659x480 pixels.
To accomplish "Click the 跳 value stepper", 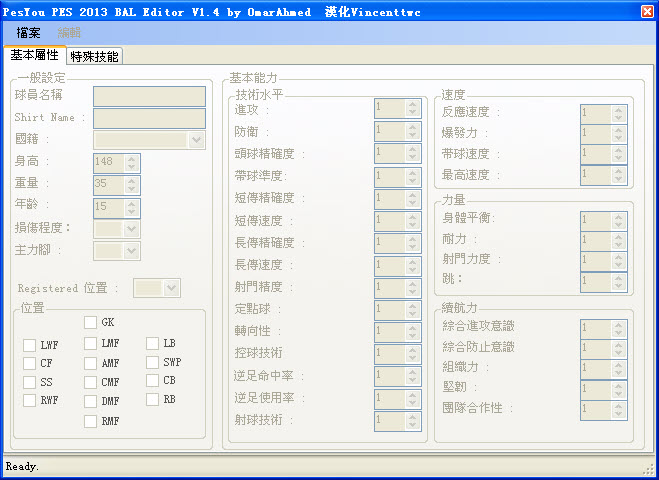I will coord(604,282).
